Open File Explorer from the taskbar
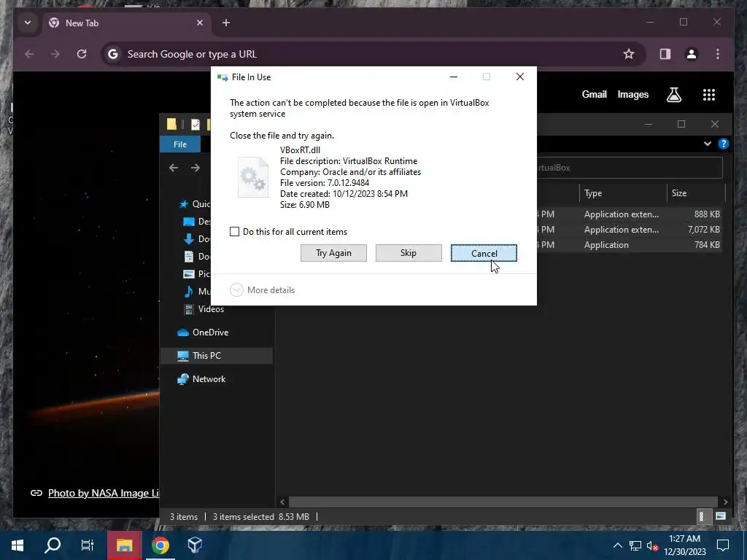Screen dimensions: 747x560 pyautogui.click(x=124, y=545)
